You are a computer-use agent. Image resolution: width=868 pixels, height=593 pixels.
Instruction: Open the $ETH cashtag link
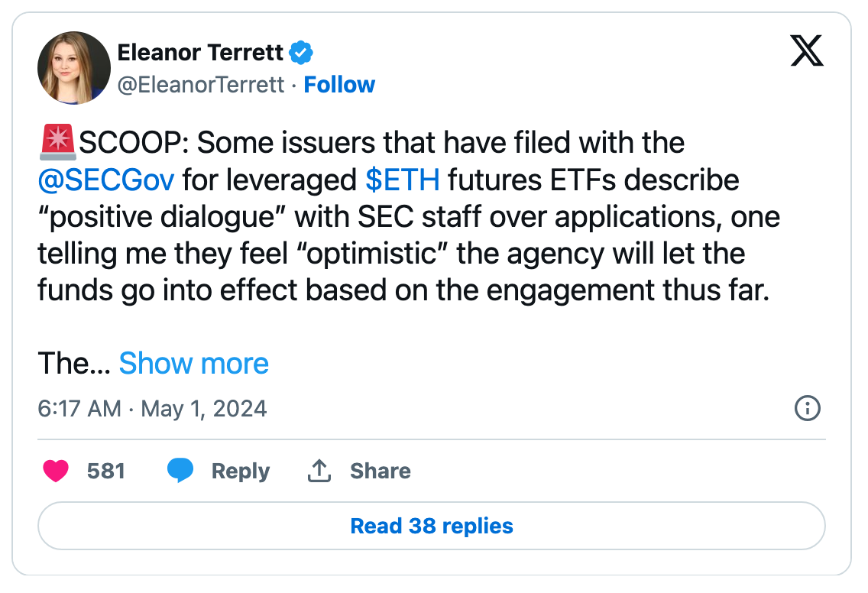coord(403,180)
